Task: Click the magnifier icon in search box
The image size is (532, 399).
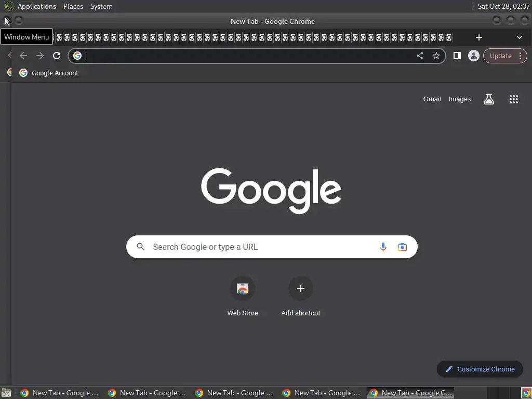Action: pos(141,247)
